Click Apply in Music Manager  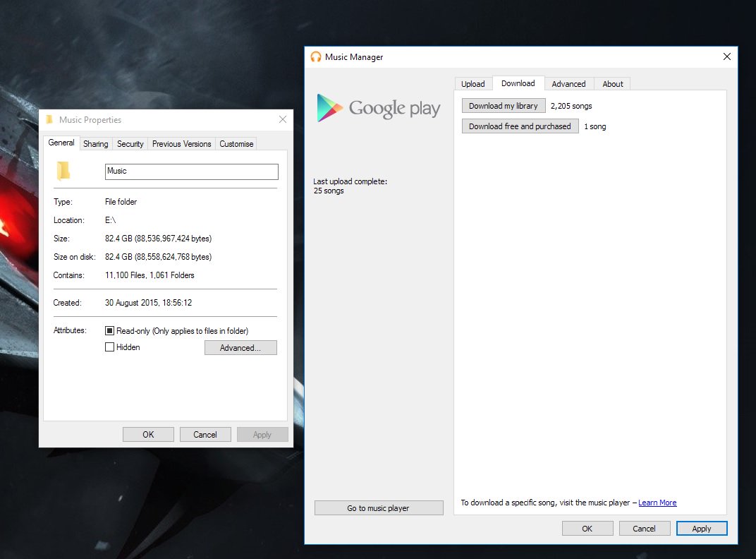click(702, 529)
